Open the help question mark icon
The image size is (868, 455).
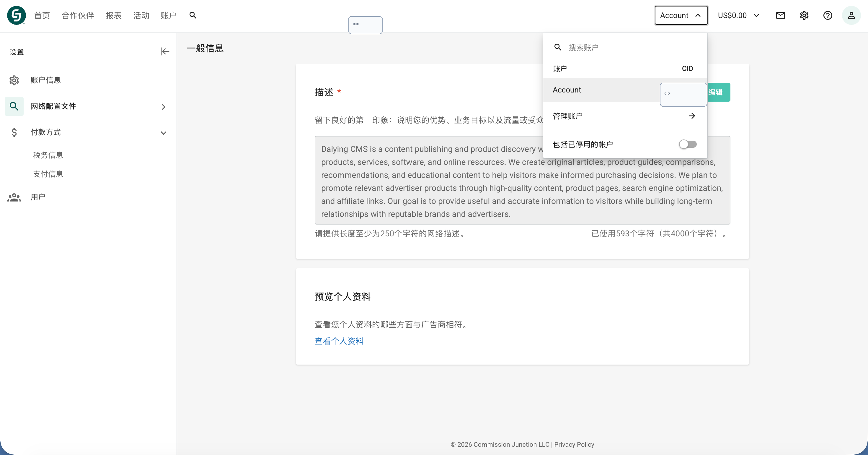click(828, 15)
